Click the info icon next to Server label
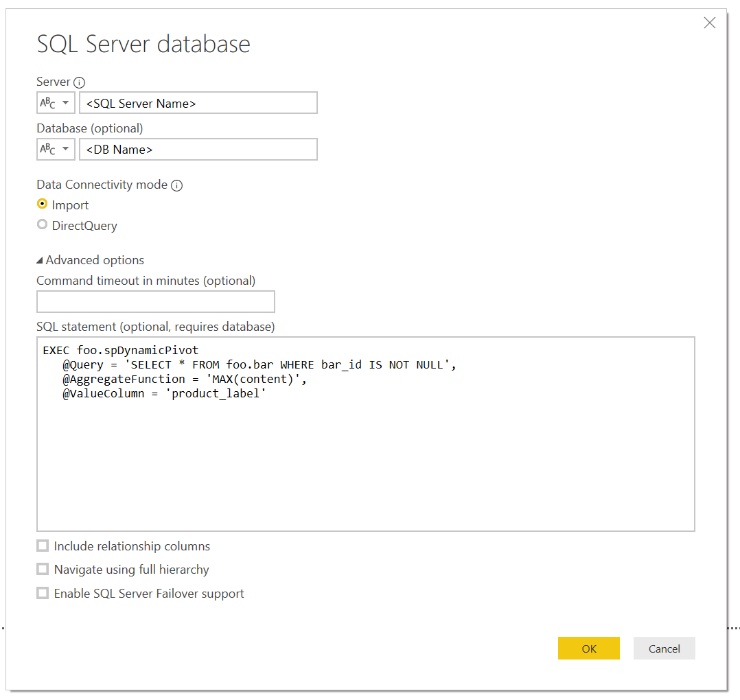 point(80,82)
